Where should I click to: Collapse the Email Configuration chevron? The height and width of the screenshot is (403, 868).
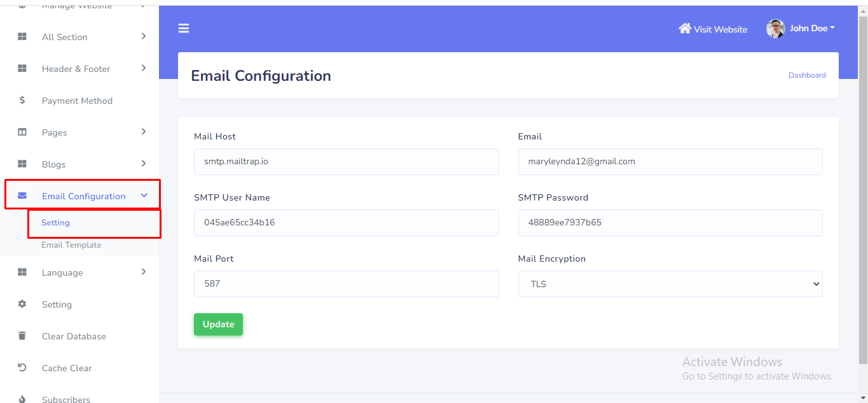[144, 196]
